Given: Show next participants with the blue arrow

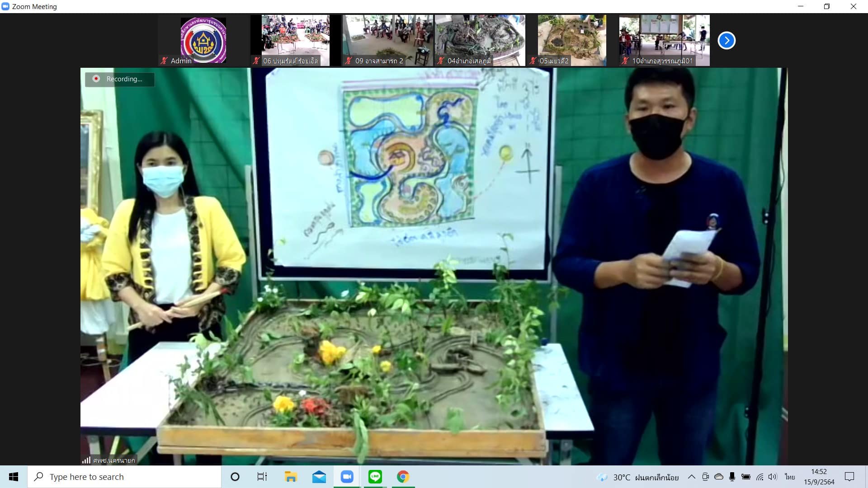Looking at the screenshot, I should [726, 41].
